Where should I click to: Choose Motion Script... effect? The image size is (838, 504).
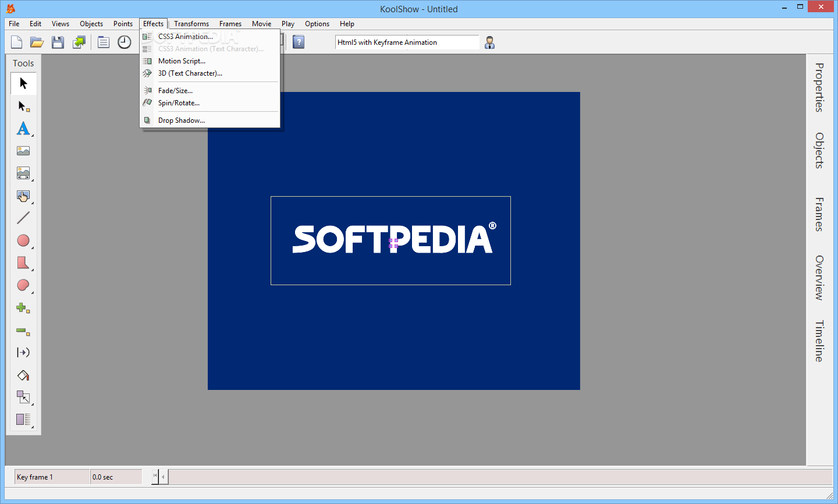click(210, 61)
